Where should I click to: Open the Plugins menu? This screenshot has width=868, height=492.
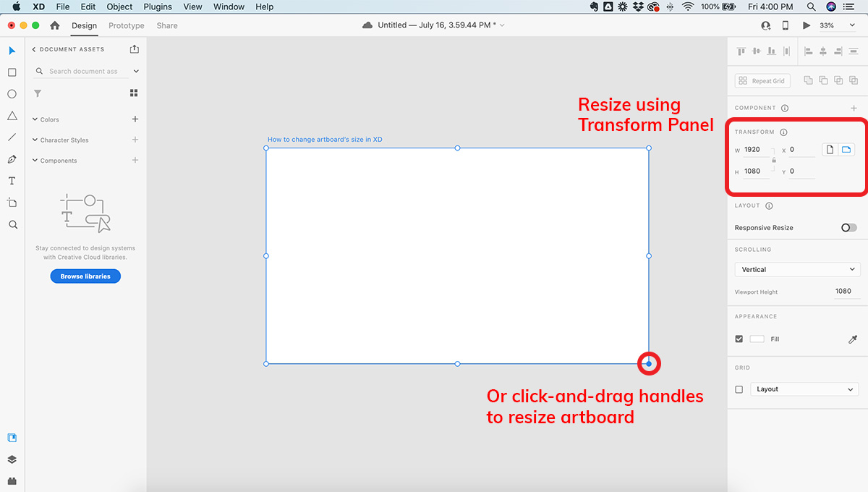click(158, 7)
